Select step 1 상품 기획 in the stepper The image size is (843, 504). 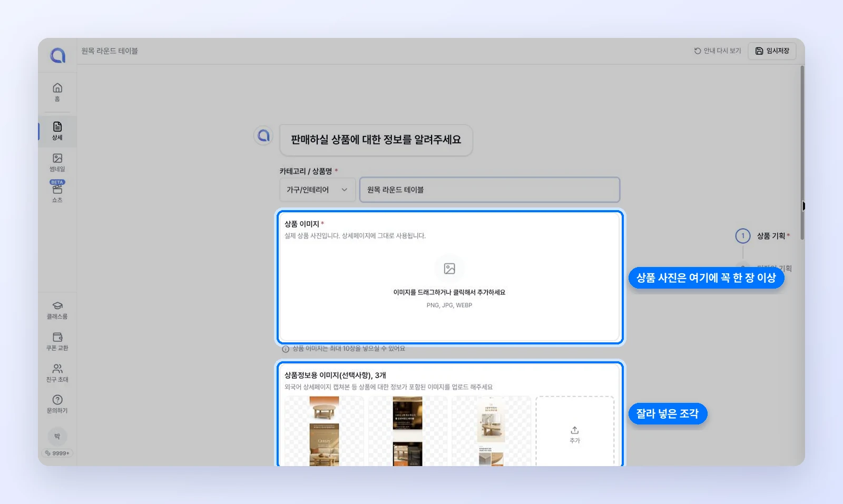tap(763, 235)
